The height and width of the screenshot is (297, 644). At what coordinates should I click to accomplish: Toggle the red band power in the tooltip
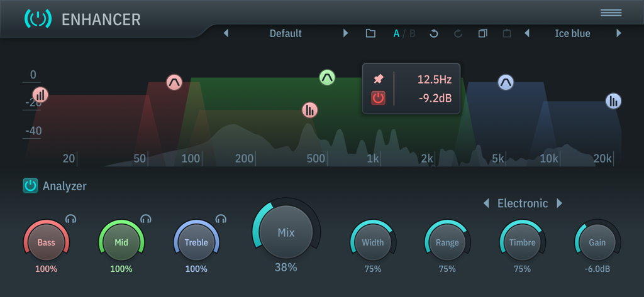point(378,98)
